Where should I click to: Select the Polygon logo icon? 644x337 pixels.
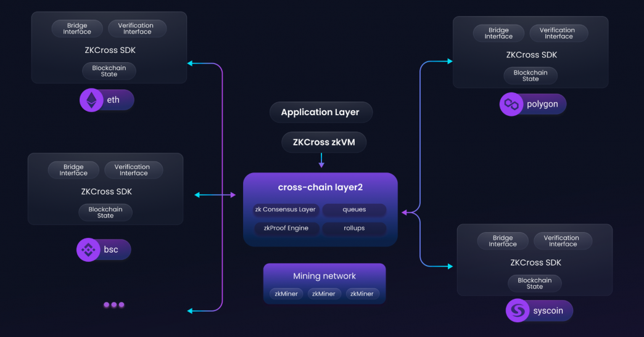point(511,105)
